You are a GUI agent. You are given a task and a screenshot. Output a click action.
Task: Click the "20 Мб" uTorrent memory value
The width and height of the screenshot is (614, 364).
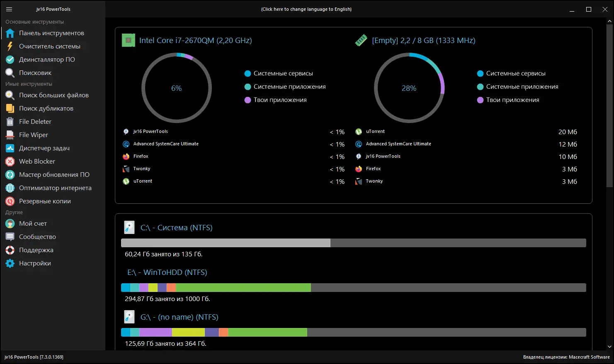pos(568,132)
